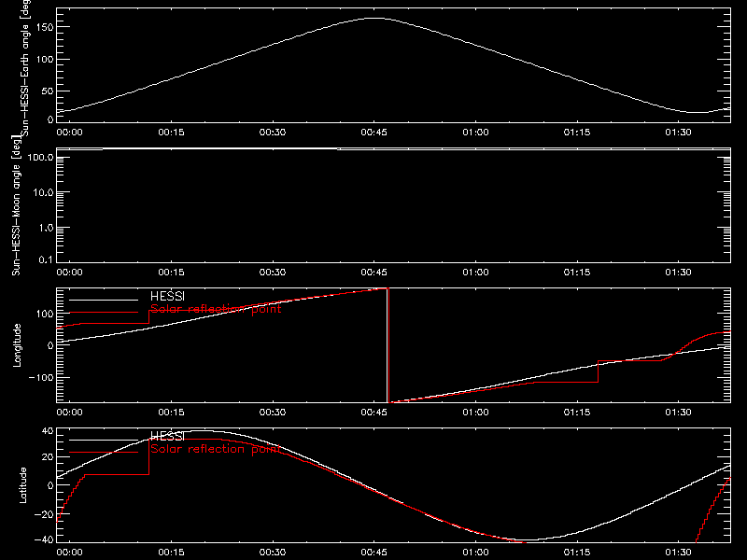Click 01:30 time label under Longitude plot
The width and height of the screenshot is (747, 560).
679,412
